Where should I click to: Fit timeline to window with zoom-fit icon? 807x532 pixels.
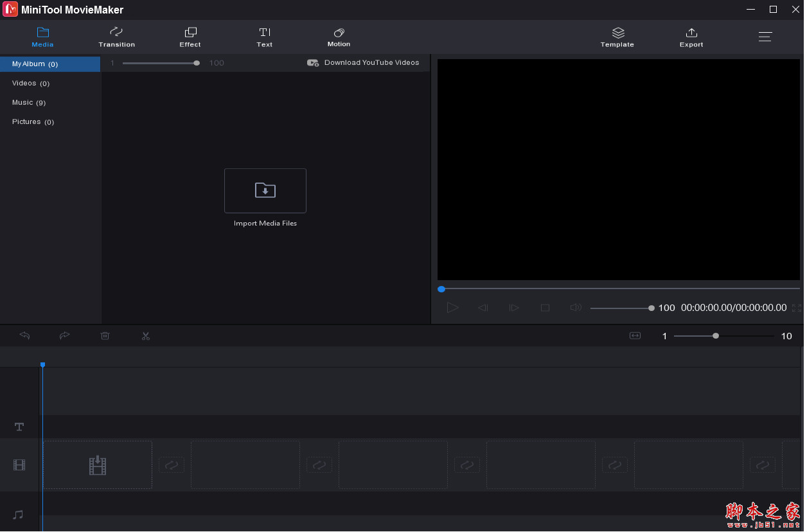(x=635, y=335)
